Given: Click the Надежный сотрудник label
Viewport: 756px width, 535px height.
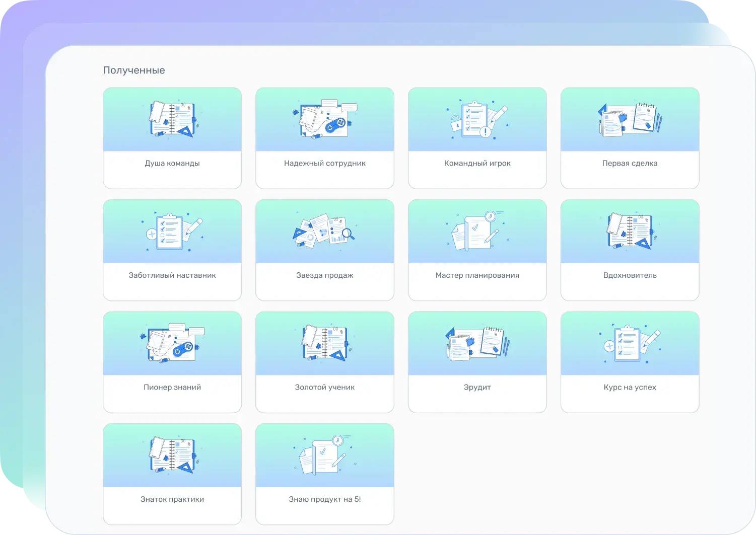Looking at the screenshot, I should [x=325, y=163].
